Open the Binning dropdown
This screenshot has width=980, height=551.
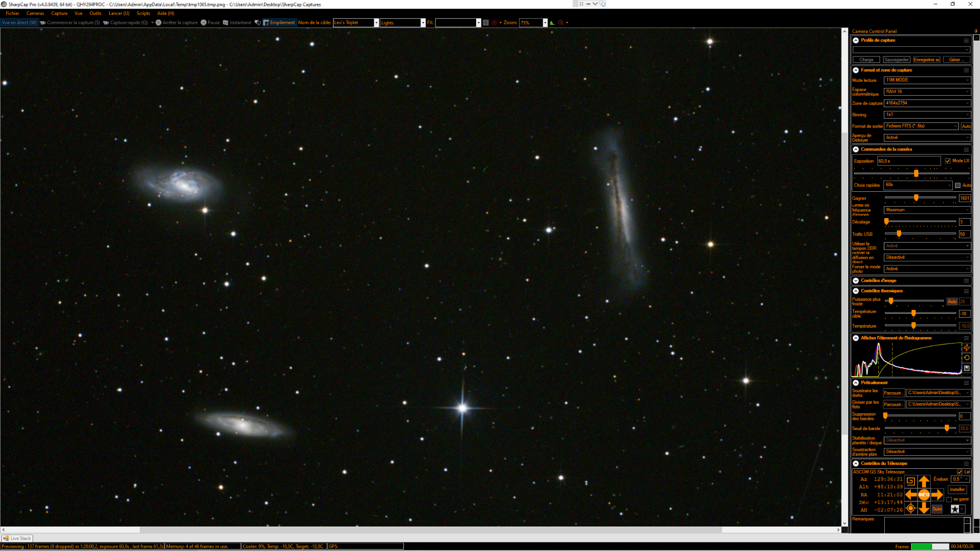click(927, 115)
